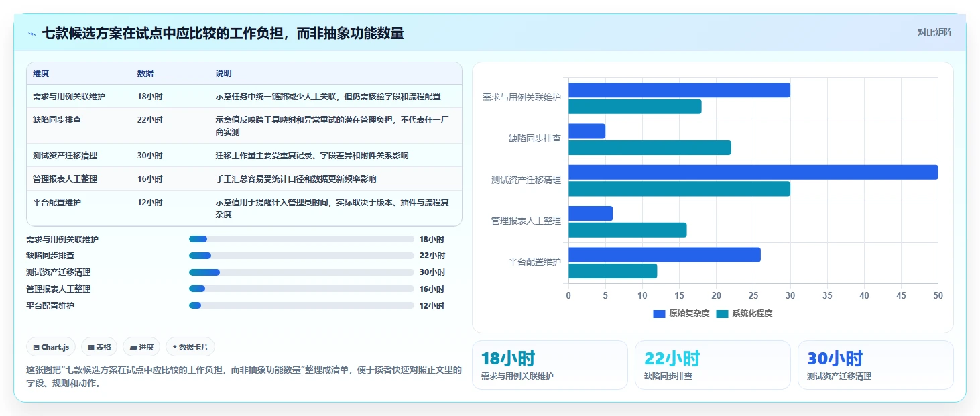Click the 对比矩阵 label in the header

(x=934, y=32)
